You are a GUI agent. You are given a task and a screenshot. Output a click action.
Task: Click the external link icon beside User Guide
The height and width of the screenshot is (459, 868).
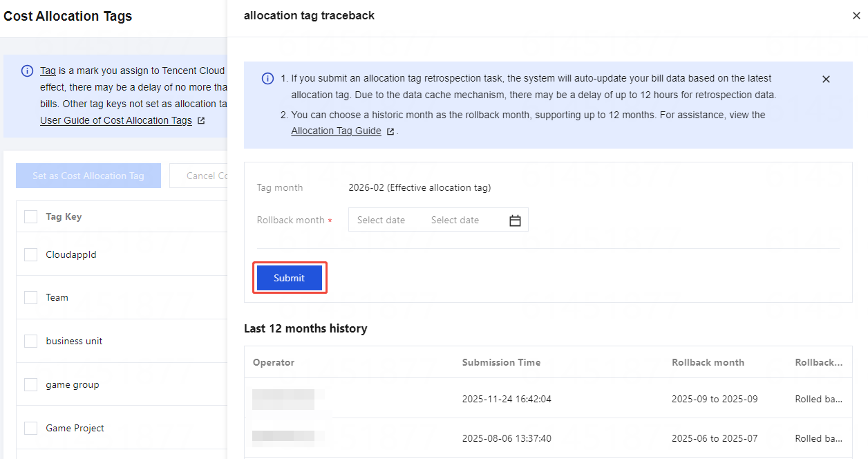tap(201, 121)
